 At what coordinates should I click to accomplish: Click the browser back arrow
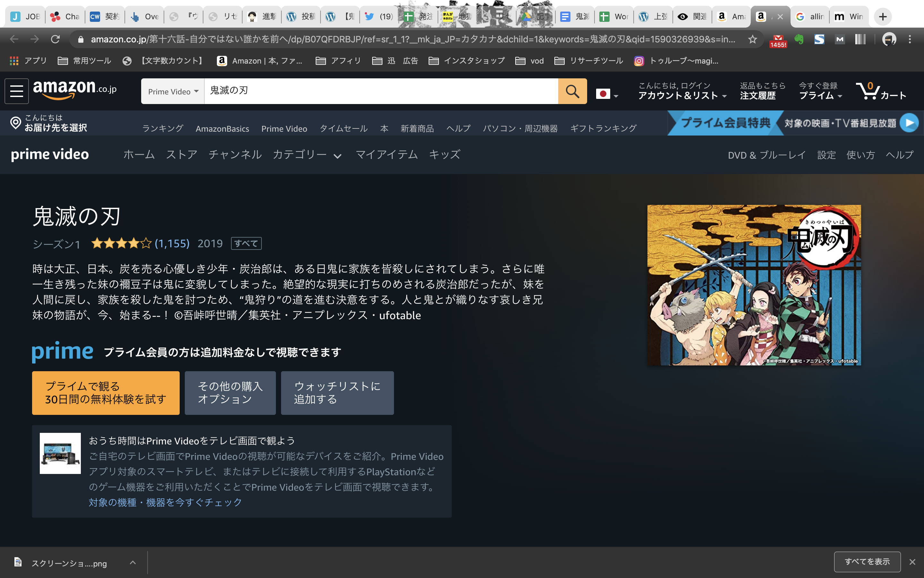(x=14, y=39)
